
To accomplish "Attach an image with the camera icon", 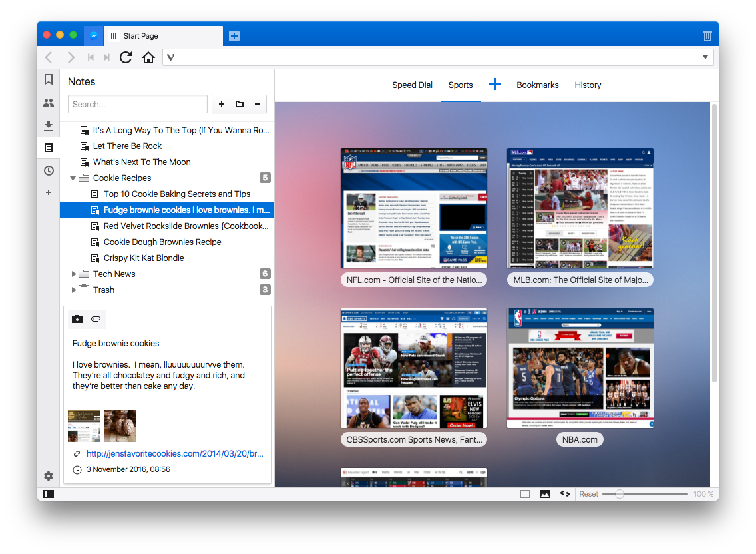I will pyautogui.click(x=77, y=319).
